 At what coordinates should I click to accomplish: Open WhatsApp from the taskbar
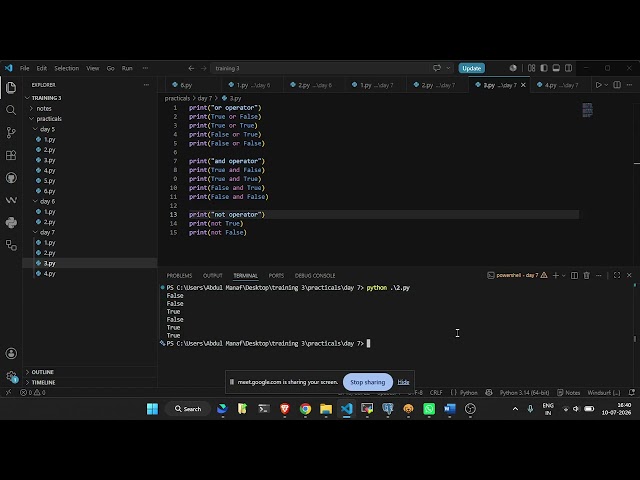(429, 409)
